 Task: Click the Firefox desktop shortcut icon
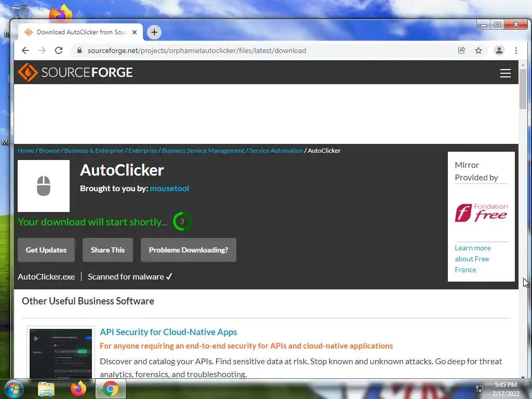61,12
